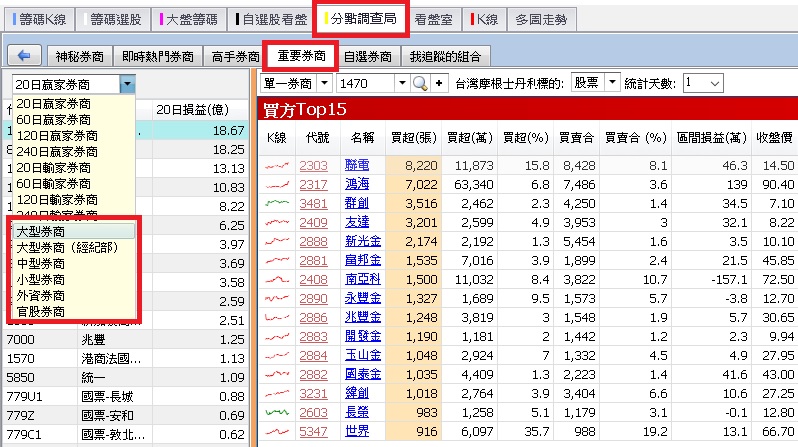Open K-line mini chart for 3481 群創

coord(277,204)
